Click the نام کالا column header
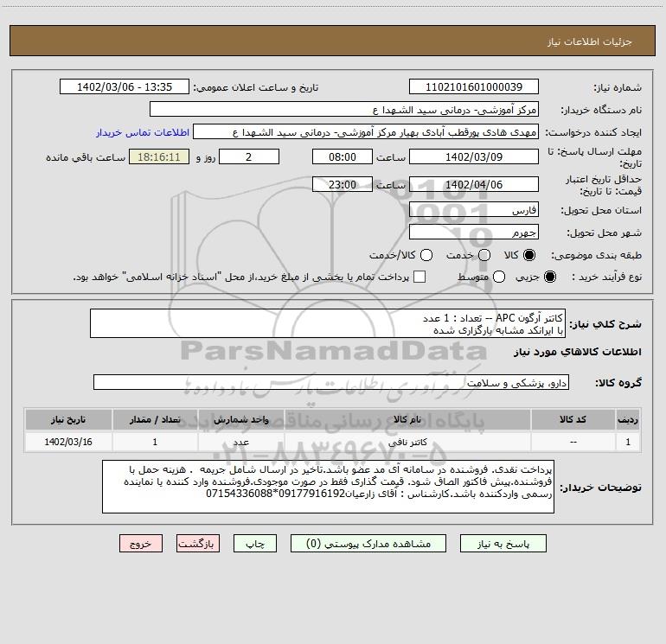 click(x=407, y=420)
